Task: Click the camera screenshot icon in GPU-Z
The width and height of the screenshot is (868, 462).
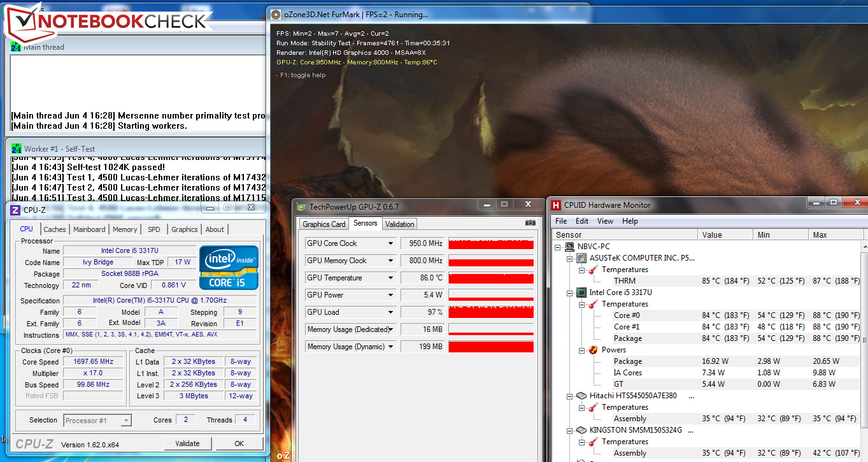Action: (530, 223)
